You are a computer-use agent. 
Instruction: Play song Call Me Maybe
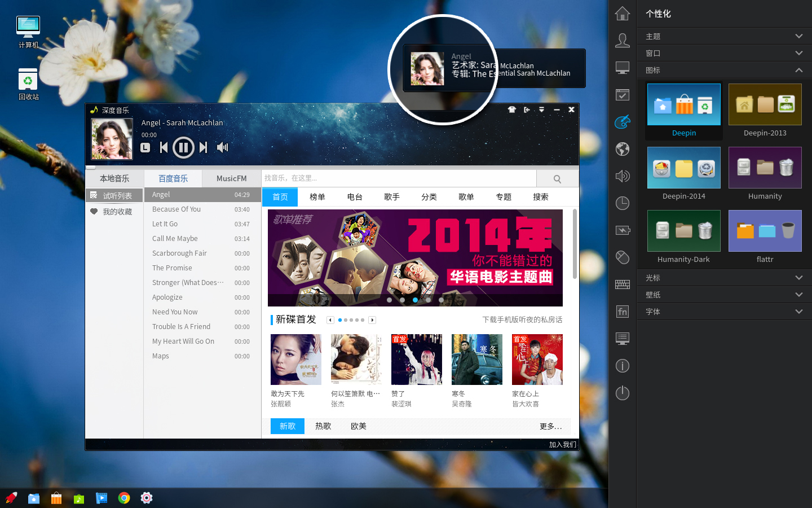tap(202, 239)
